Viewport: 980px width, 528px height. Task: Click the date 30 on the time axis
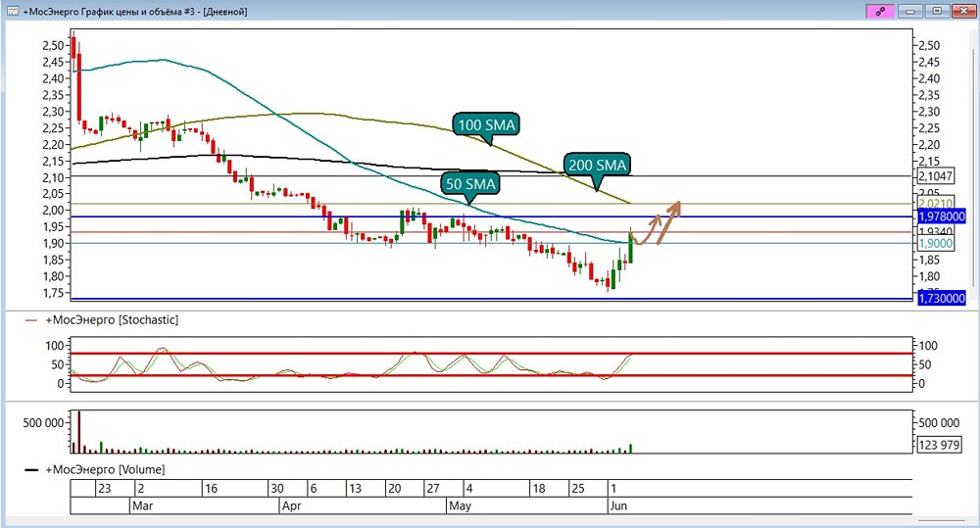pyautogui.click(x=276, y=488)
